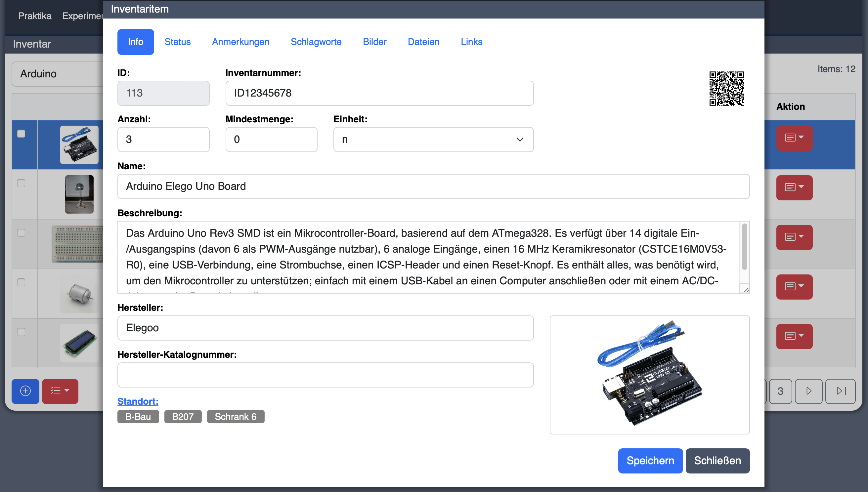
Task: Click the blue add item plus button
Action: (25, 391)
